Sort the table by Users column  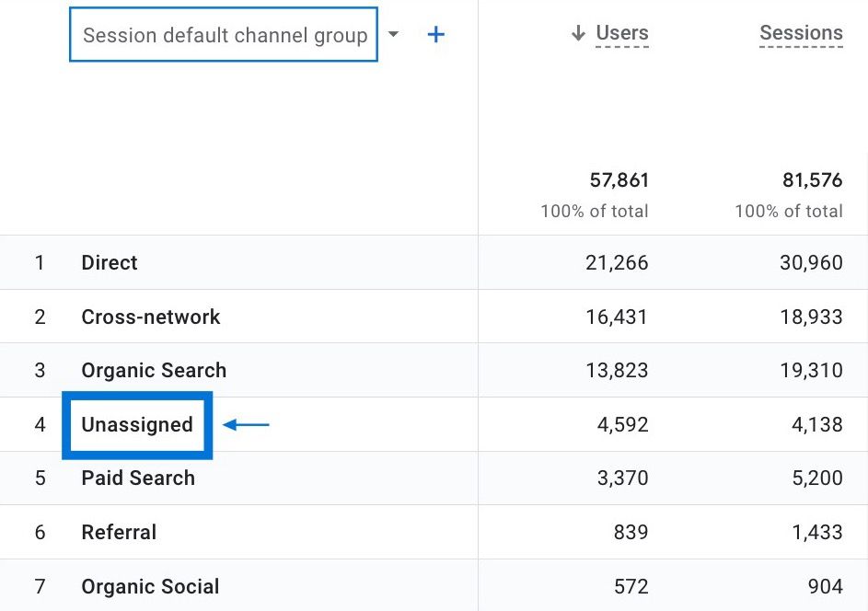pos(621,34)
